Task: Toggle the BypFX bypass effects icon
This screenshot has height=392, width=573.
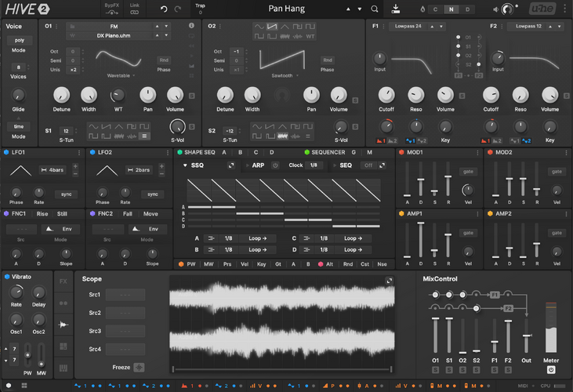Action: pyautogui.click(x=111, y=13)
